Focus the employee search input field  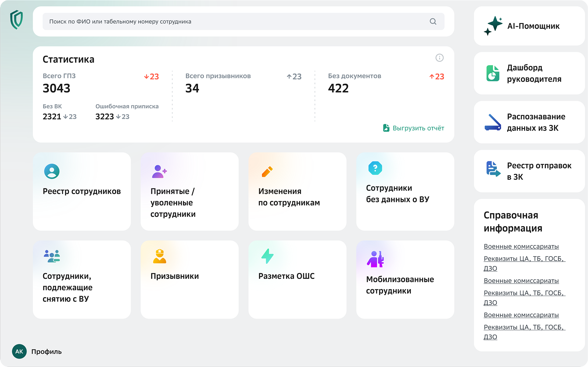pyautogui.click(x=235, y=22)
